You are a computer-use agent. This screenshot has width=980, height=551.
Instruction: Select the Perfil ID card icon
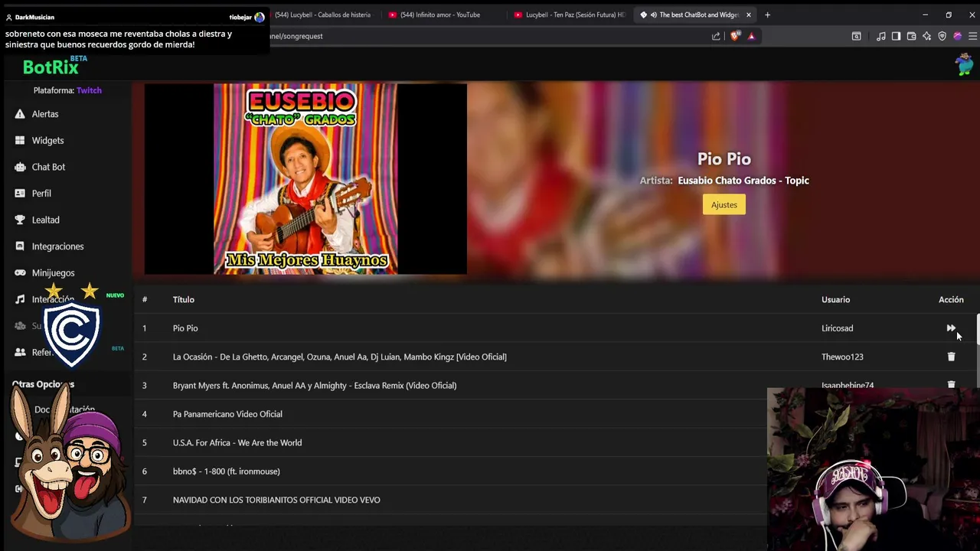point(20,194)
